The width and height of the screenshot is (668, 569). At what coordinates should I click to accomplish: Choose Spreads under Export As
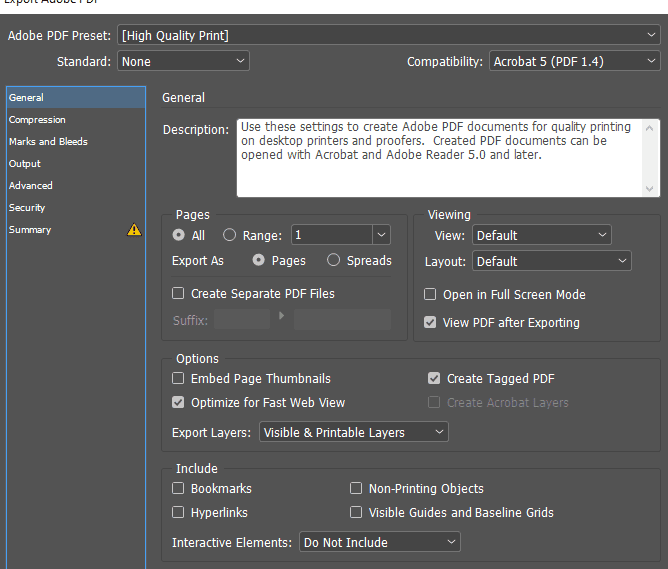[334, 260]
